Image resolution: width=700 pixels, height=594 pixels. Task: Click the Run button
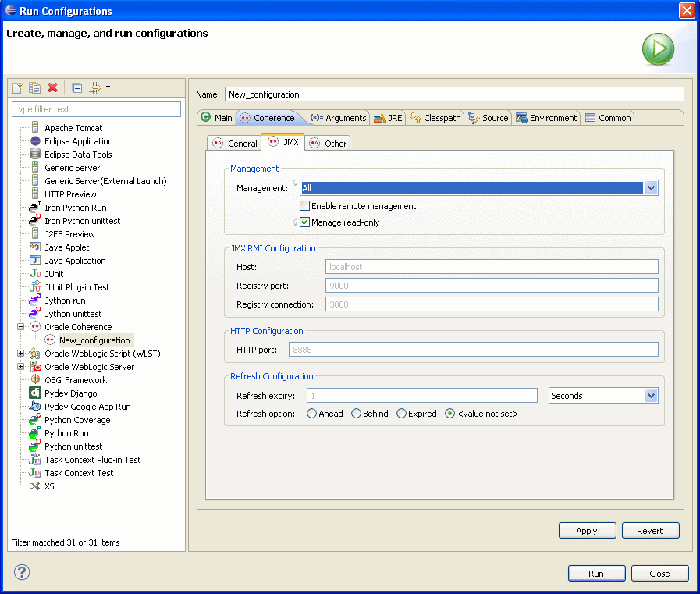[596, 574]
